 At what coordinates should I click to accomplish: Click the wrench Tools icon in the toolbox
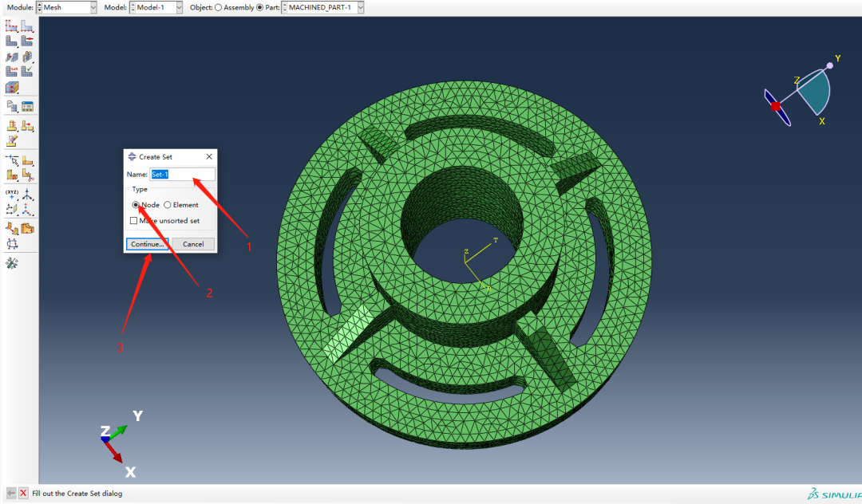12,263
